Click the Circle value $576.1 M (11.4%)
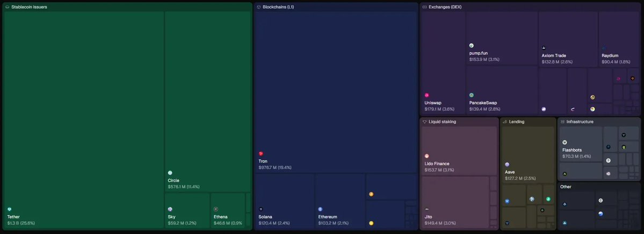 coord(184,187)
